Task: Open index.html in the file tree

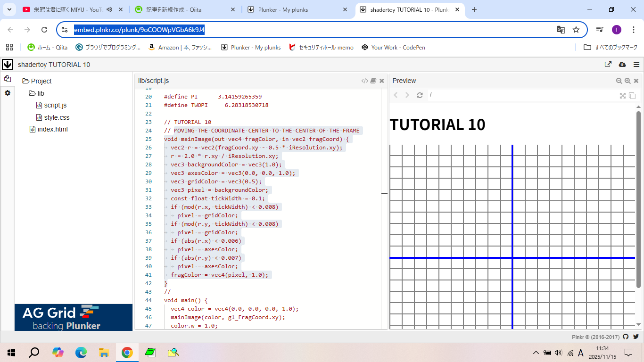Action: click(x=49, y=129)
